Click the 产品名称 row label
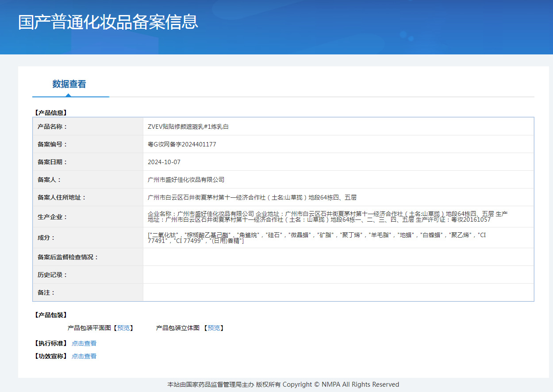553x392 pixels. pyautogui.click(x=52, y=127)
